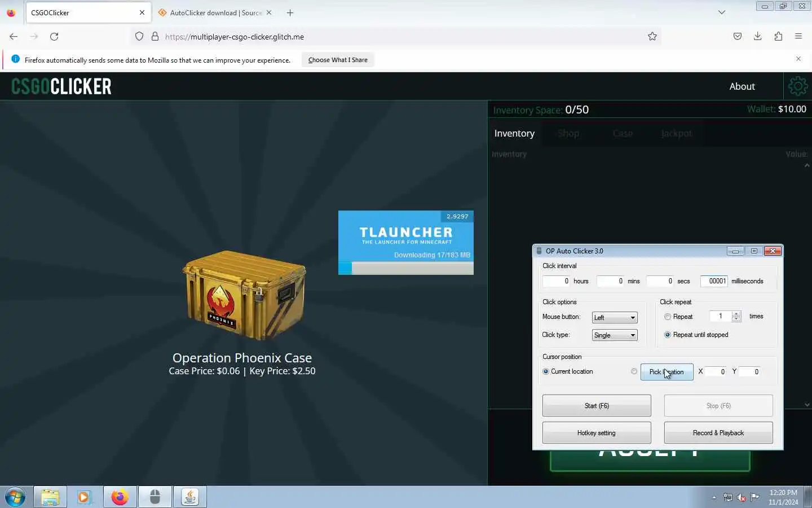Click the Firefox forward arrow
Screen dimensions: 812x508
point(34,37)
